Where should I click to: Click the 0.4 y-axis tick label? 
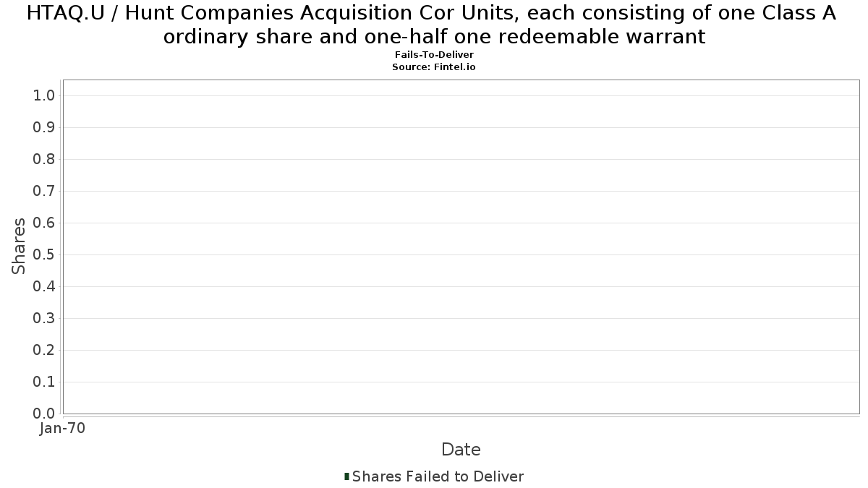click(45, 286)
